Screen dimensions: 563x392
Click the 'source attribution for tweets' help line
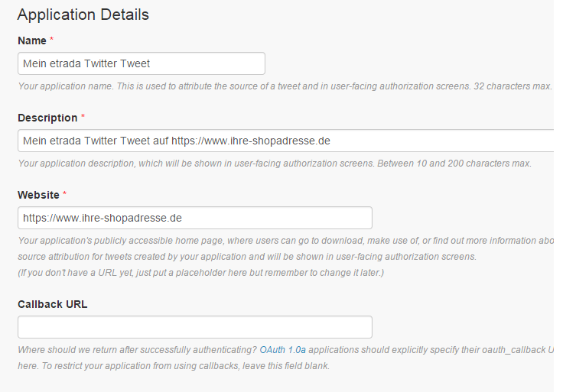click(246, 257)
